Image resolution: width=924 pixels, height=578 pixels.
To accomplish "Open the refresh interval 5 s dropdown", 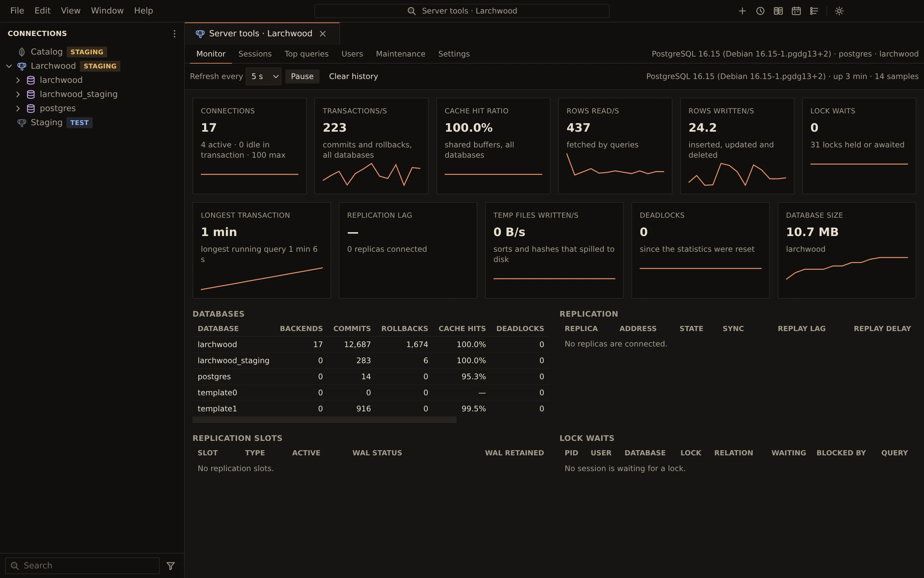I will click(x=263, y=76).
